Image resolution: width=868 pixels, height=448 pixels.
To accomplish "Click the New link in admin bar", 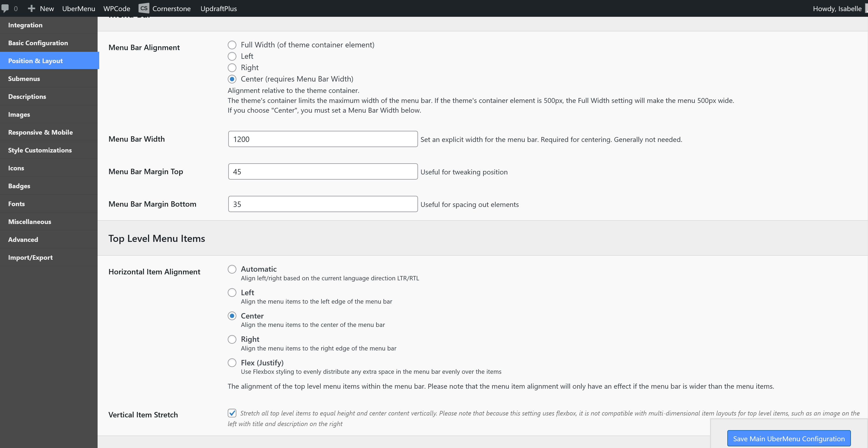I will pos(47,8).
